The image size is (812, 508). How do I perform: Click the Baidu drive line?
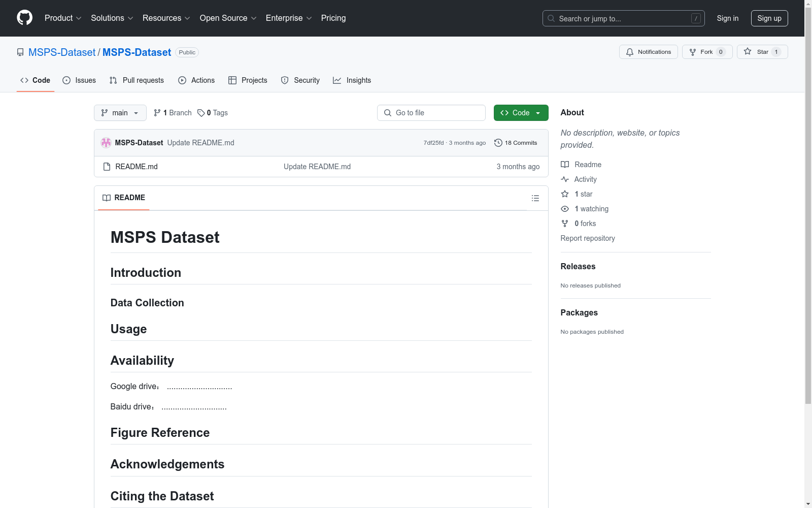[168, 407]
